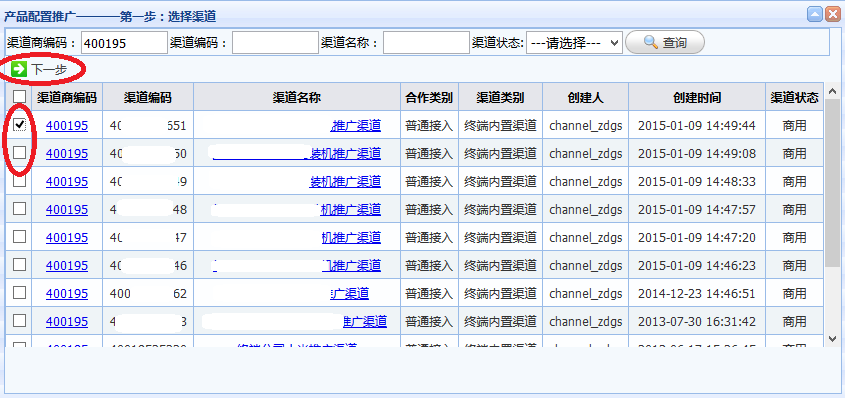Uncheck the row created 2015-01-09 14:49:44
The width and height of the screenshot is (845, 398).
19,124
